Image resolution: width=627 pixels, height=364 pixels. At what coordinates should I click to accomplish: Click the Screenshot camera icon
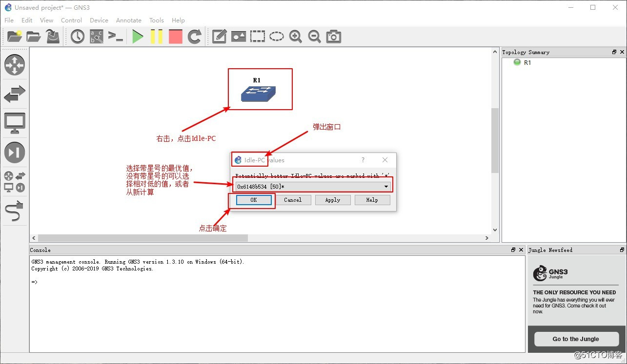coord(334,37)
